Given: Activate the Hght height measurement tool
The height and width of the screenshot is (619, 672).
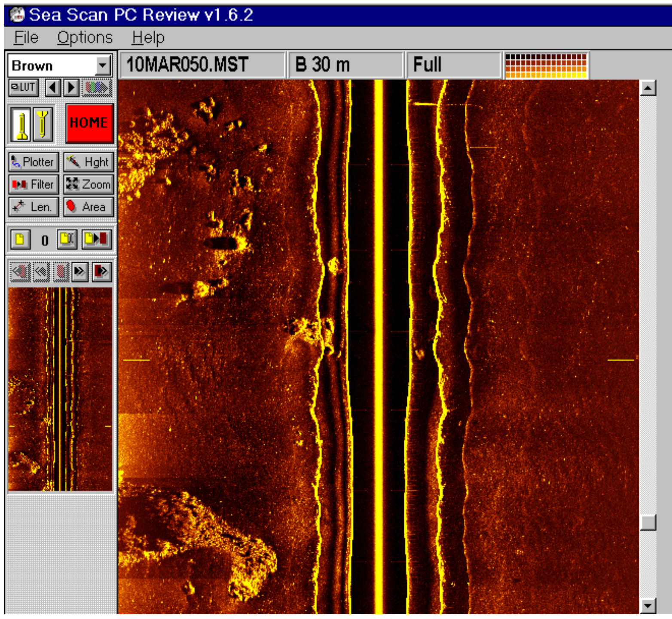Looking at the screenshot, I should pos(89,162).
